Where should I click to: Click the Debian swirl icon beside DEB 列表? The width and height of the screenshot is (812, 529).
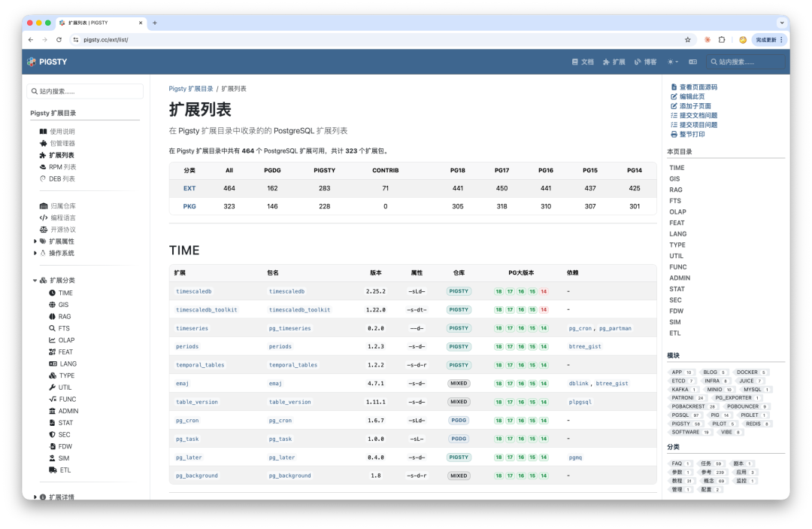coord(43,179)
